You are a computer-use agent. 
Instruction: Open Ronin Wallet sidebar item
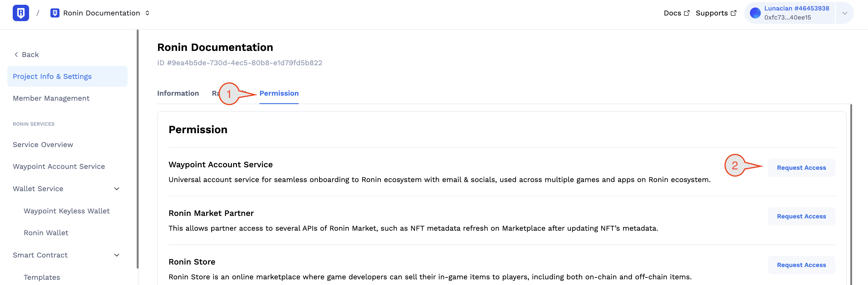[x=46, y=233]
